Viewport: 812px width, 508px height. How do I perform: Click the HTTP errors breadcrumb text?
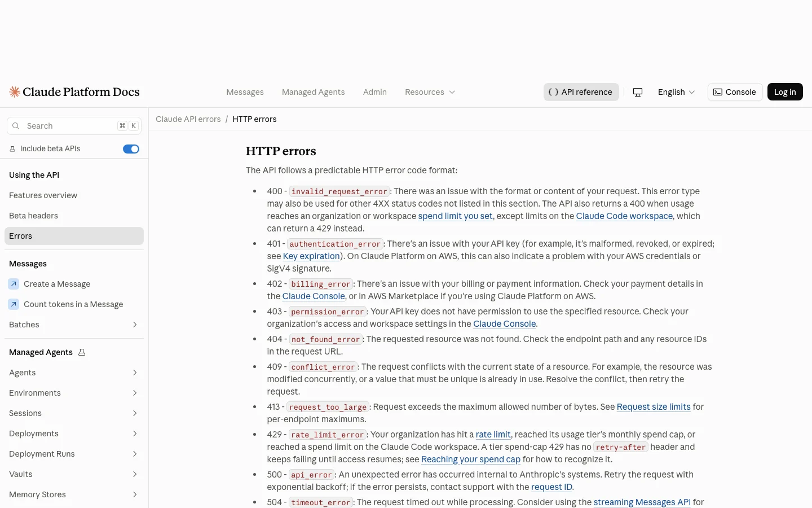254,119
